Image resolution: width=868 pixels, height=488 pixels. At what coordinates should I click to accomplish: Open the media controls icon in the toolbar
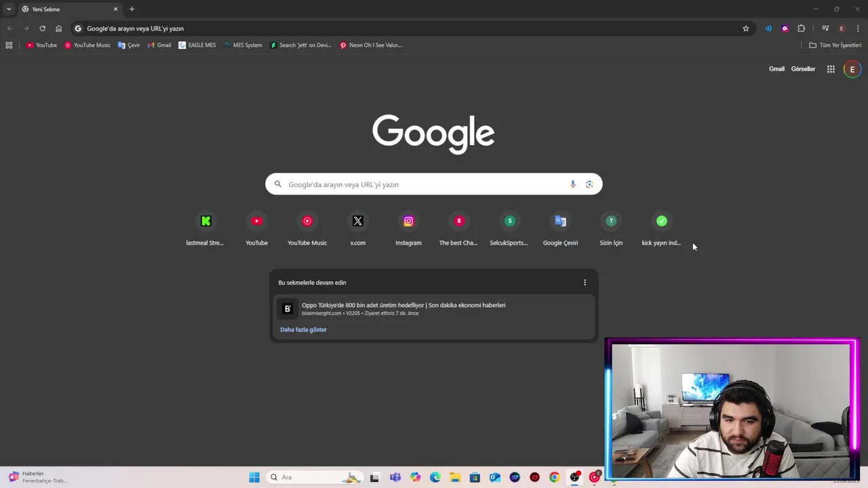pos(825,28)
